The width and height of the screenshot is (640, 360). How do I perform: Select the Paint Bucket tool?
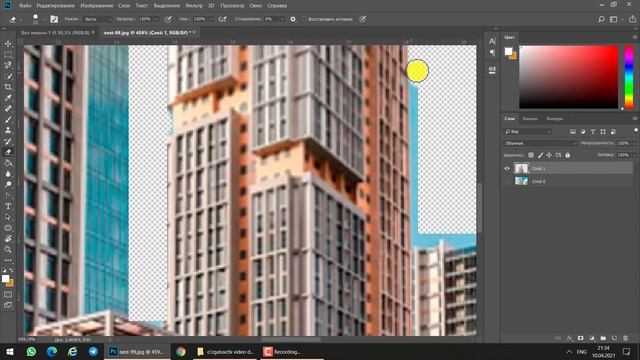click(x=8, y=163)
